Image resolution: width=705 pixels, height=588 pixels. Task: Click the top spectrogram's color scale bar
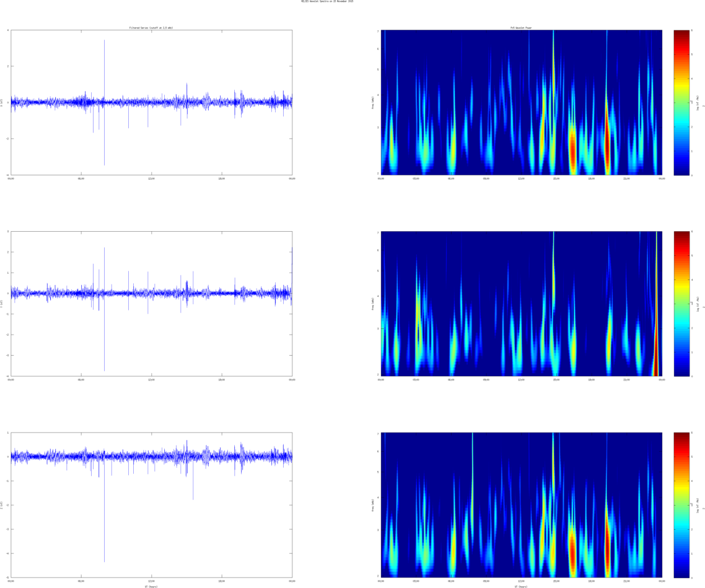(681, 102)
